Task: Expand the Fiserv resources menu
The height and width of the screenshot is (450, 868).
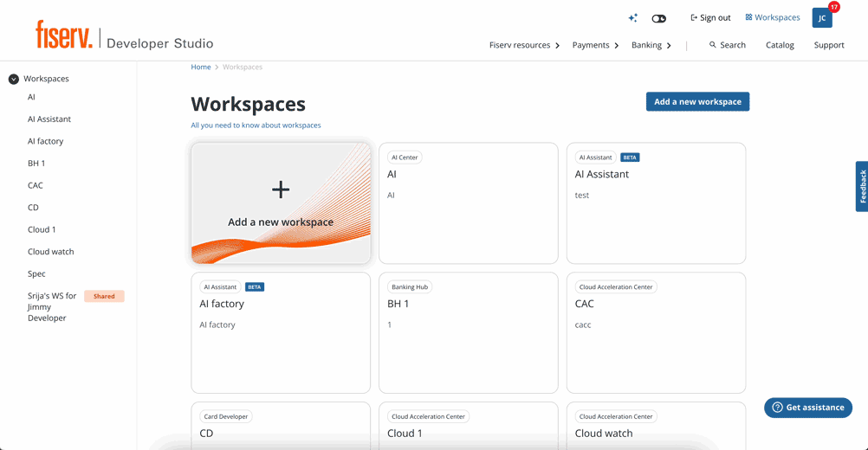Action: [x=525, y=45]
